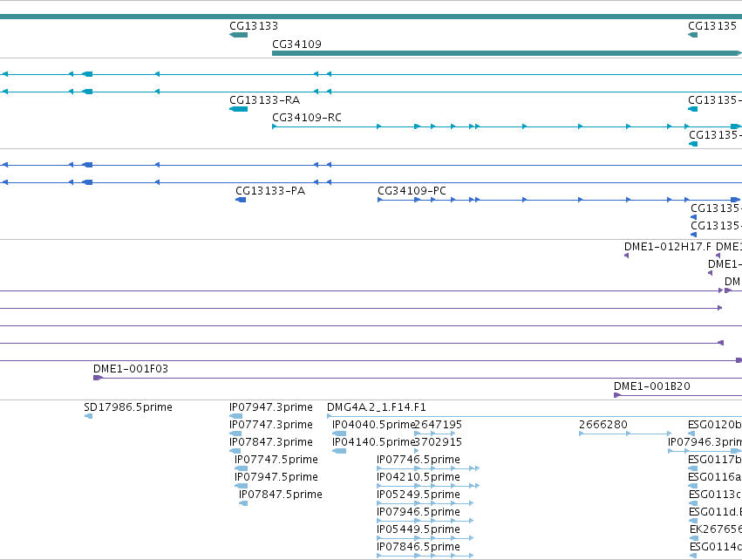Select EST IP05449.5prime label

(x=419, y=529)
